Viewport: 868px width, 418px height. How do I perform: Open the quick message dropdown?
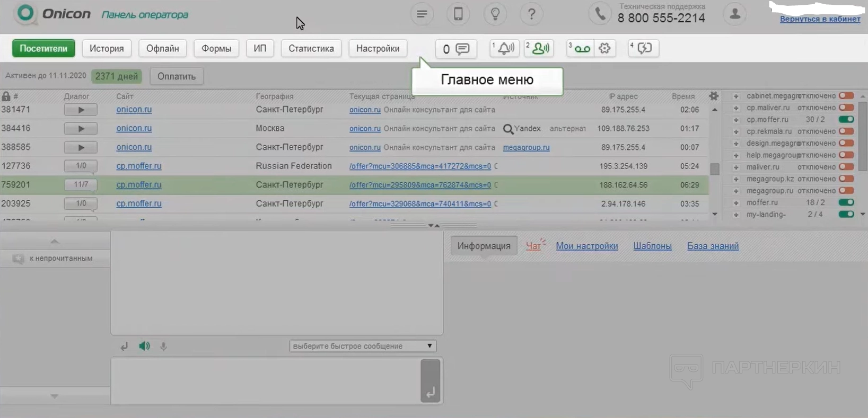click(363, 346)
